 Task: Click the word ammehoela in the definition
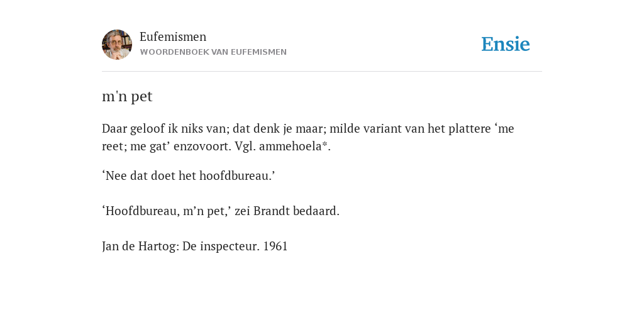point(292,146)
